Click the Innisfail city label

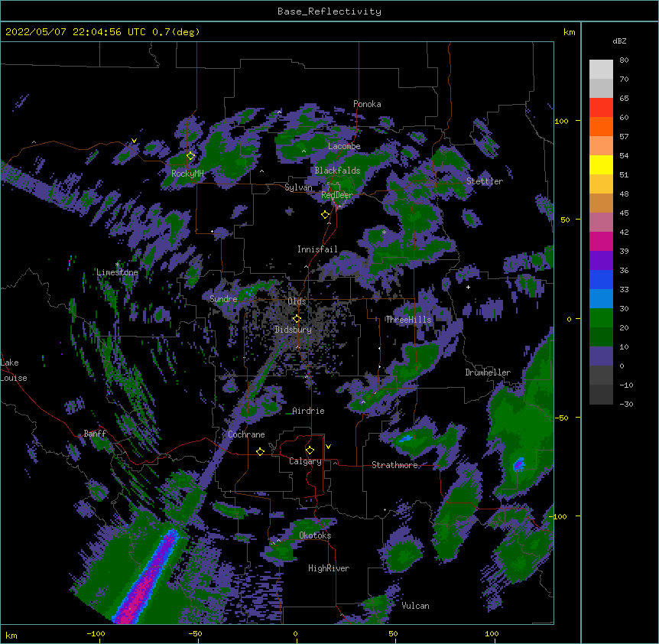click(317, 249)
